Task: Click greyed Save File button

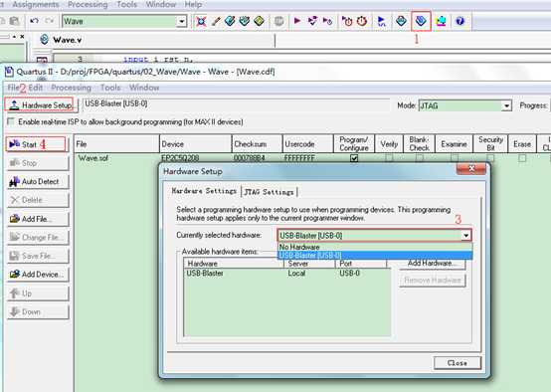Action: (x=38, y=256)
